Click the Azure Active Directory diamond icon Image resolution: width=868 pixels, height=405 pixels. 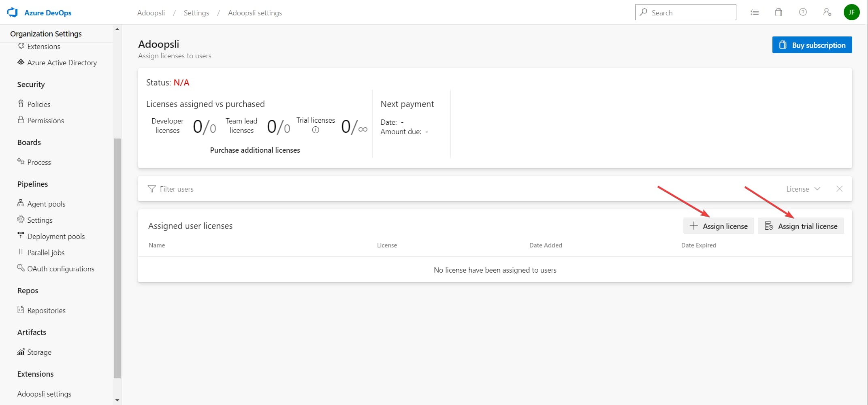pos(21,62)
